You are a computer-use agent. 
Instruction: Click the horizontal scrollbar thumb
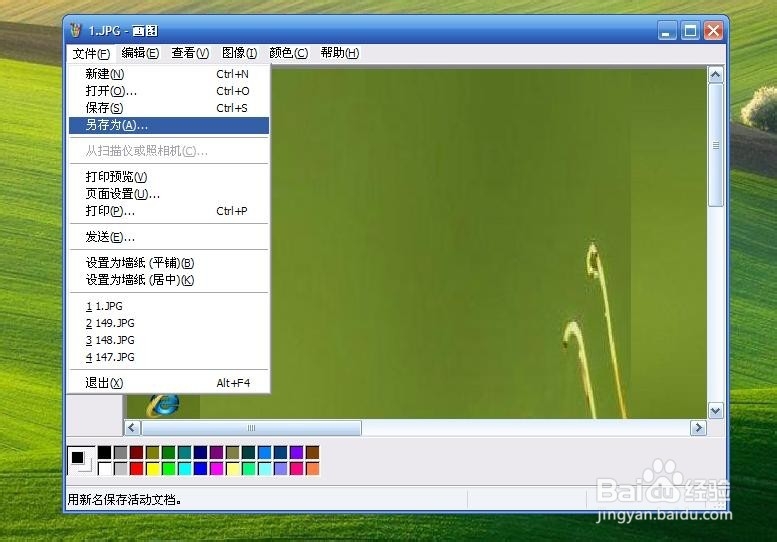point(251,428)
